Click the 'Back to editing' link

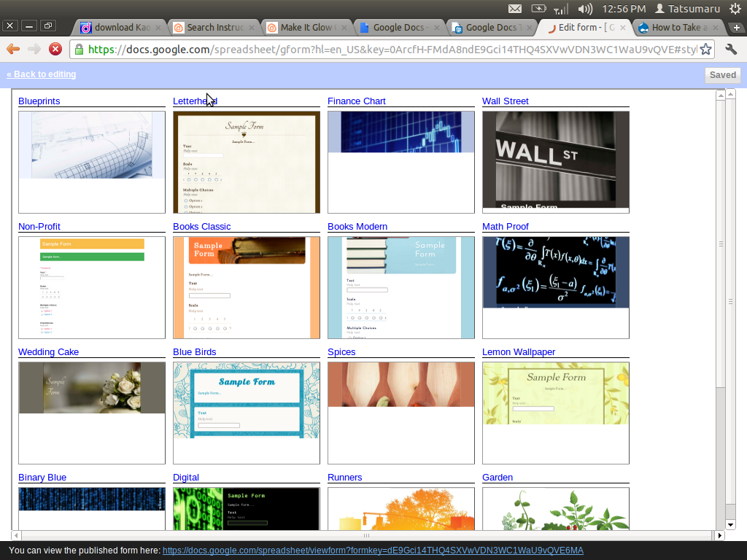pyautogui.click(x=42, y=74)
